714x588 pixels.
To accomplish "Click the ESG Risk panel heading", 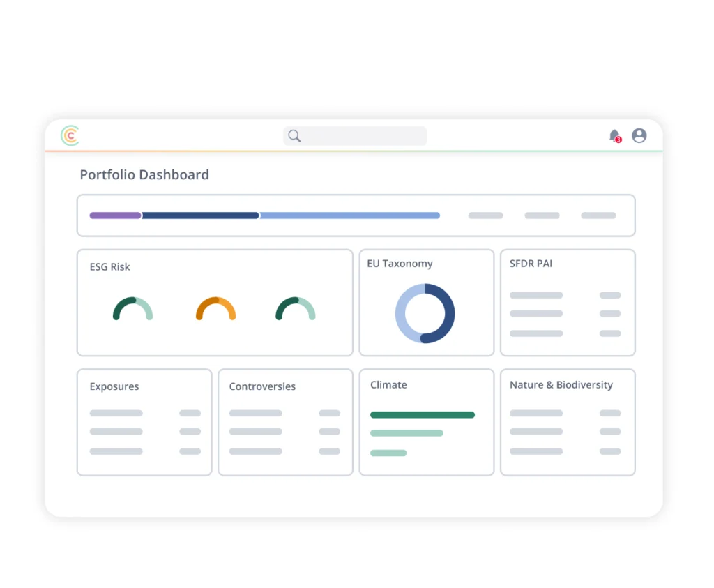I will 109,266.
